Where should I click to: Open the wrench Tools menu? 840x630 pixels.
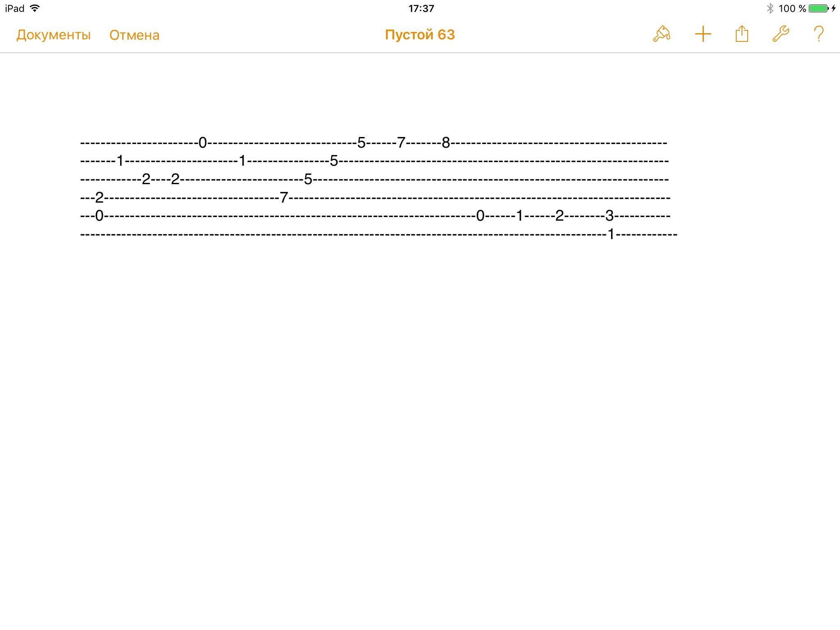(x=781, y=34)
